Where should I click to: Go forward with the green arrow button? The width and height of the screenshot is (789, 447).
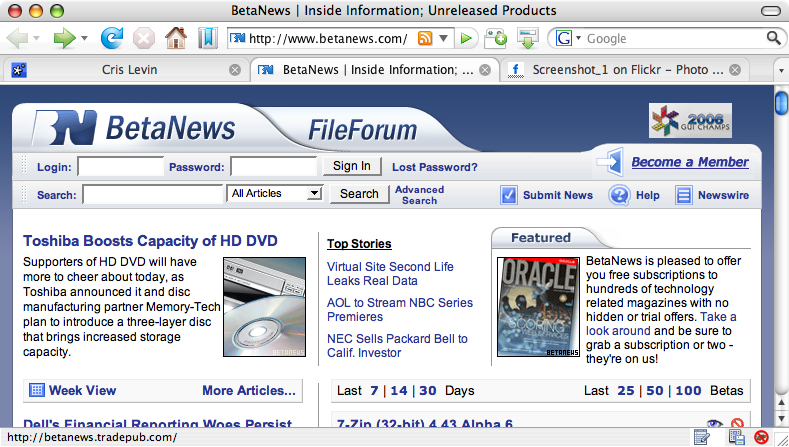64,38
